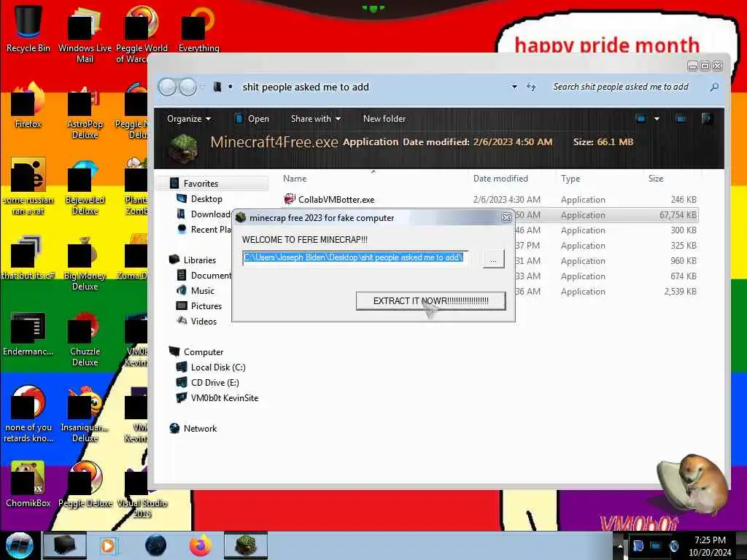This screenshot has width=747, height=560.
Task: Expand the view options dropdown arrow
Action: pos(657,119)
